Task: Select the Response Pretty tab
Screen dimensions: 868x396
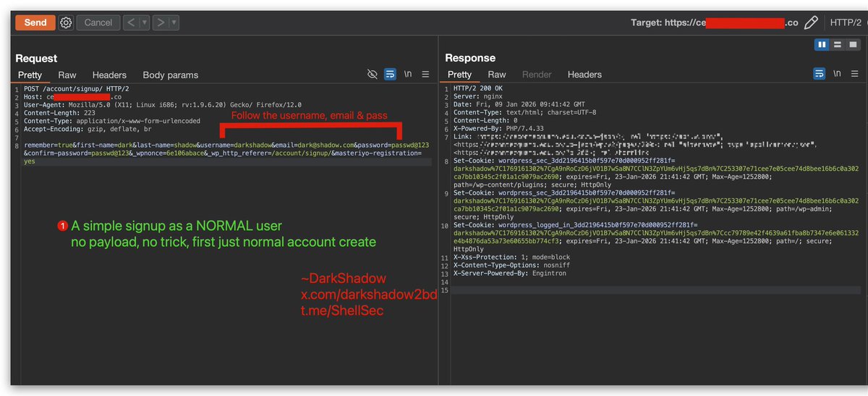Action: point(459,75)
